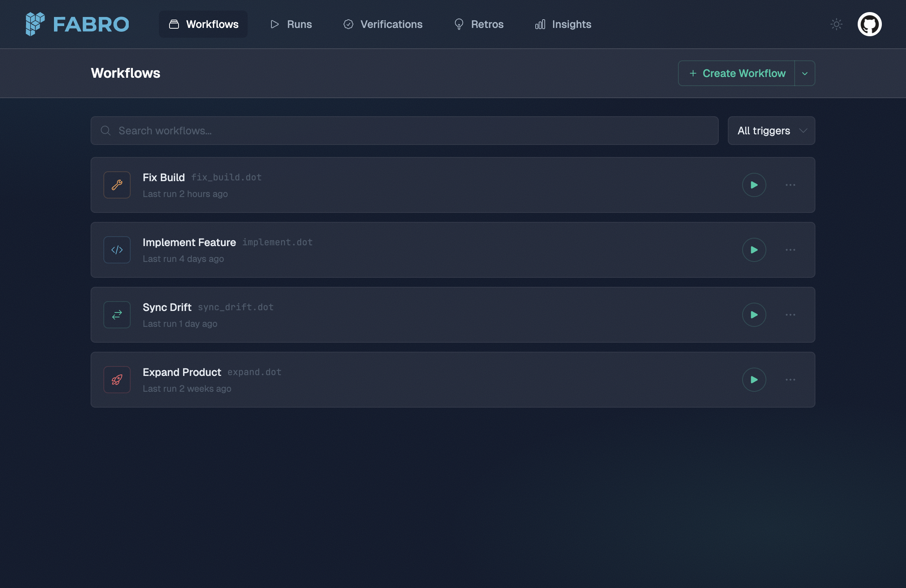
Task: Toggle light mode with the sun icon
Action: 836,24
